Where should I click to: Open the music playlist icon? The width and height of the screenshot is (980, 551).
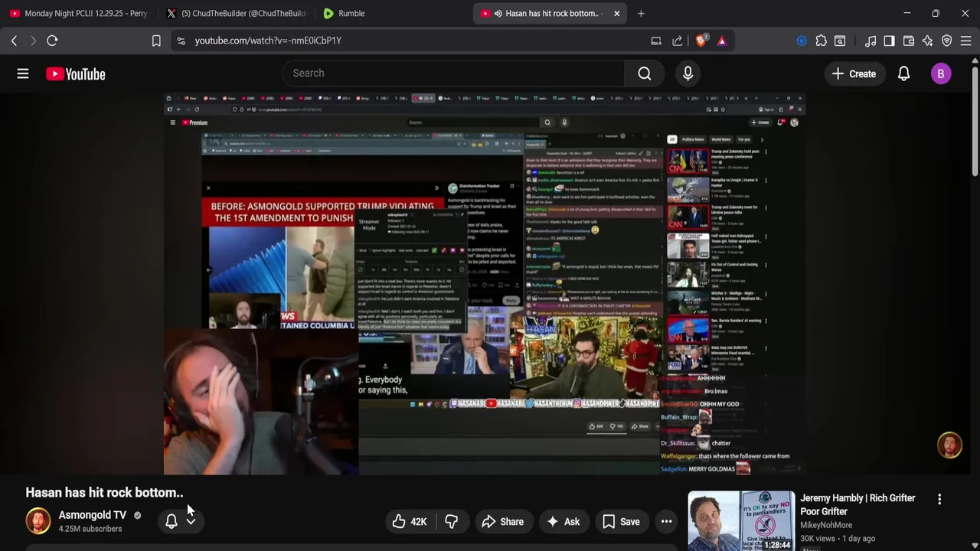(x=871, y=41)
